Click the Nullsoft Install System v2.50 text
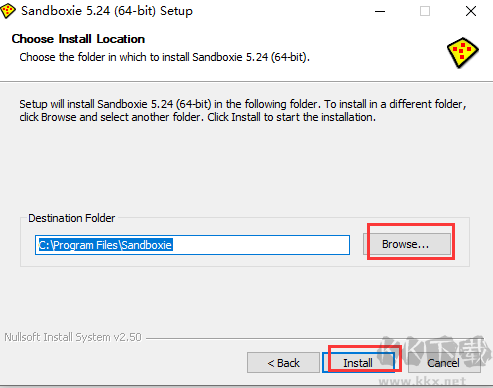Viewport: 493px width, 388px height. [x=73, y=337]
